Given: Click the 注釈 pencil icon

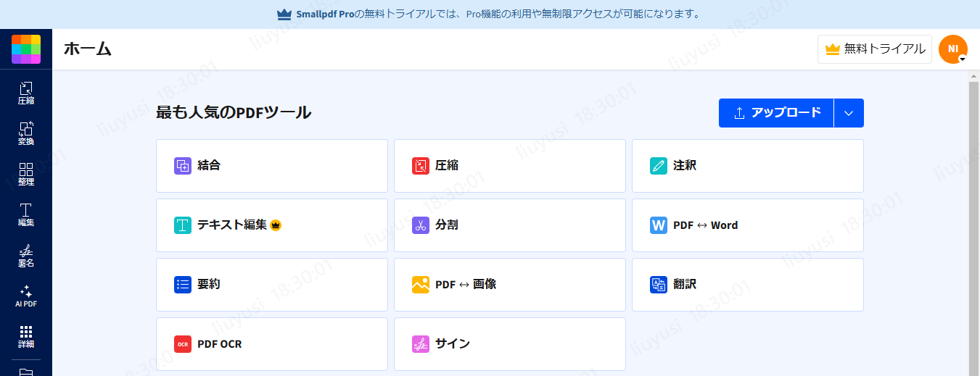Looking at the screenshot, I should coord(659,166).
